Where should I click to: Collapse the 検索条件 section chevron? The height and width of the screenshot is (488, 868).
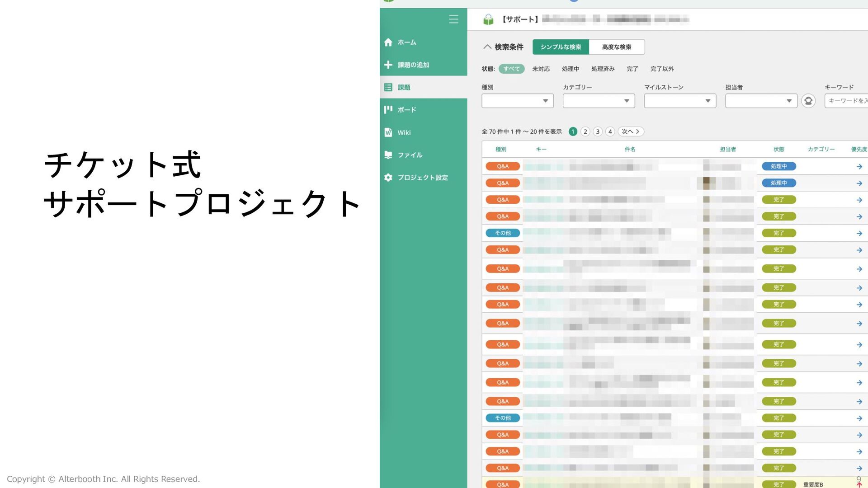point(487,47)
